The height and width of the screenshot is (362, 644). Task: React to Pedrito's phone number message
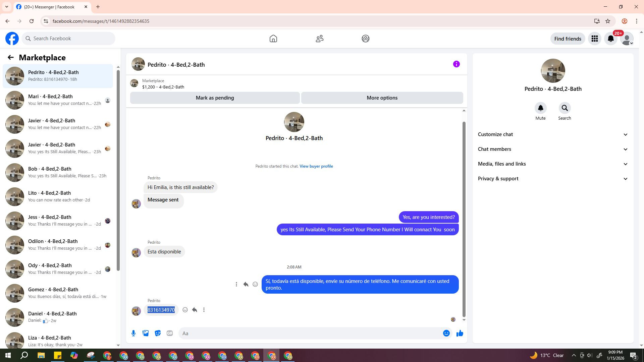point(185,310)
